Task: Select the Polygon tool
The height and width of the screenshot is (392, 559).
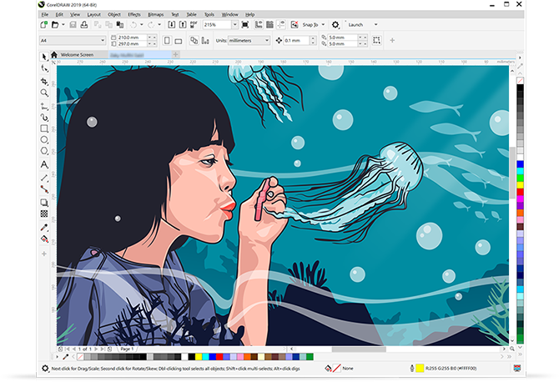Action: click(44, 151)
